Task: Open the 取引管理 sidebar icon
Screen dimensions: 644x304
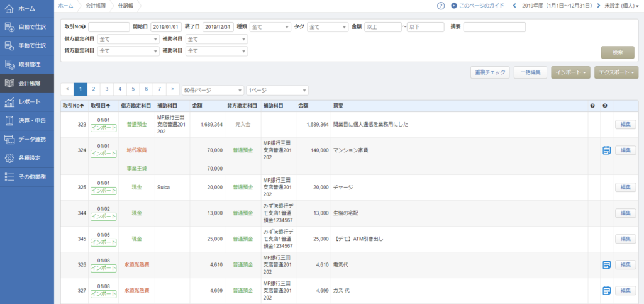Action: click(9, 64)
